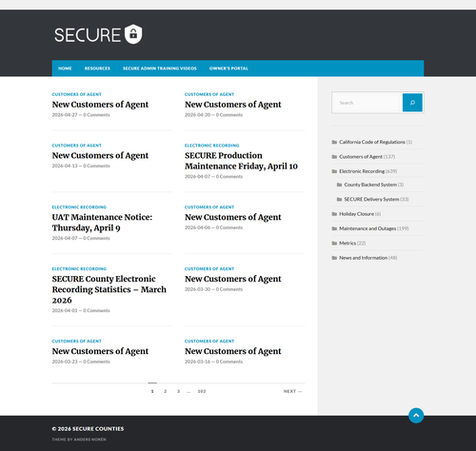The width and height of the screenshot is (476, 451).
Task: Open New Customers of Agent post dated 2026-04-27
Action: 100,105
